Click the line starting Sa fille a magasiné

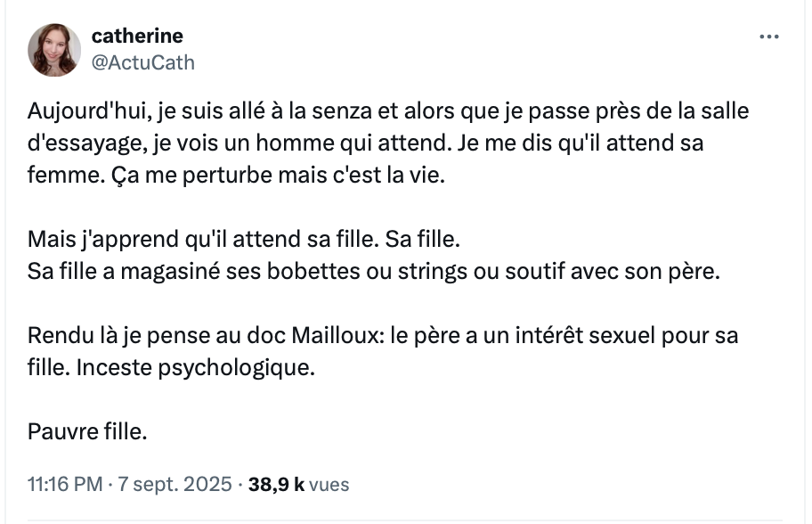[374, 272]
